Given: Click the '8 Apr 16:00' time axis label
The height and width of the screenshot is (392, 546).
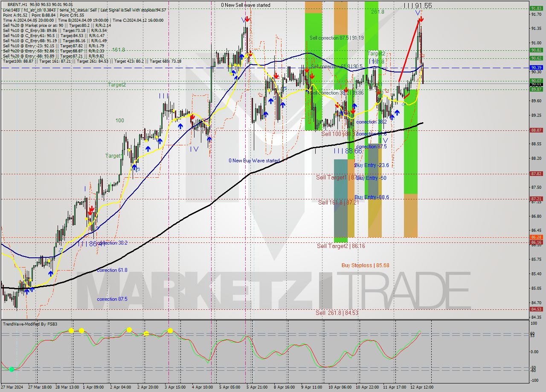Looking at the screenshot, I should tap(284, 387).
